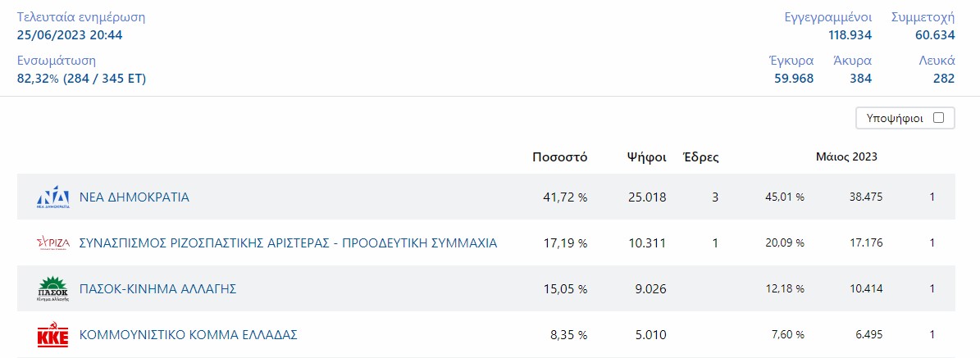Open ΝΕΑ ΔΗΜΟΚΡΑΤΙΑ party link
980x358 pixels.
point(134,197)
